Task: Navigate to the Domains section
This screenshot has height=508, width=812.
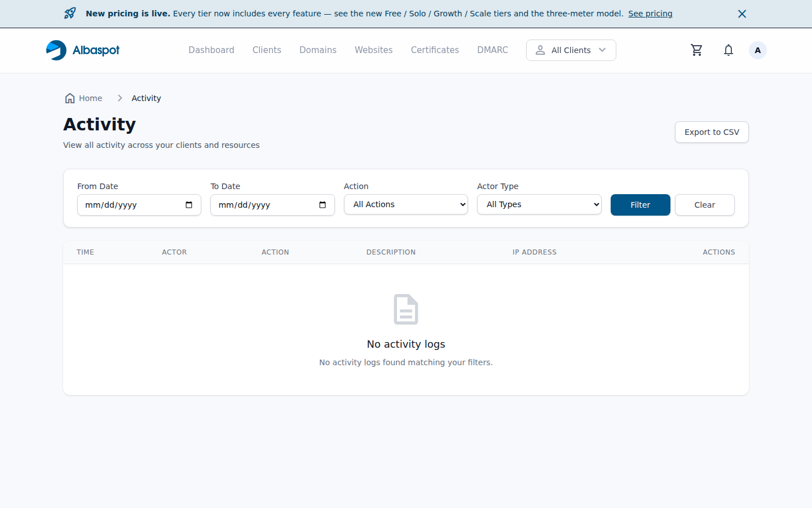Action: pyautogui.click(x=317, y=50)
